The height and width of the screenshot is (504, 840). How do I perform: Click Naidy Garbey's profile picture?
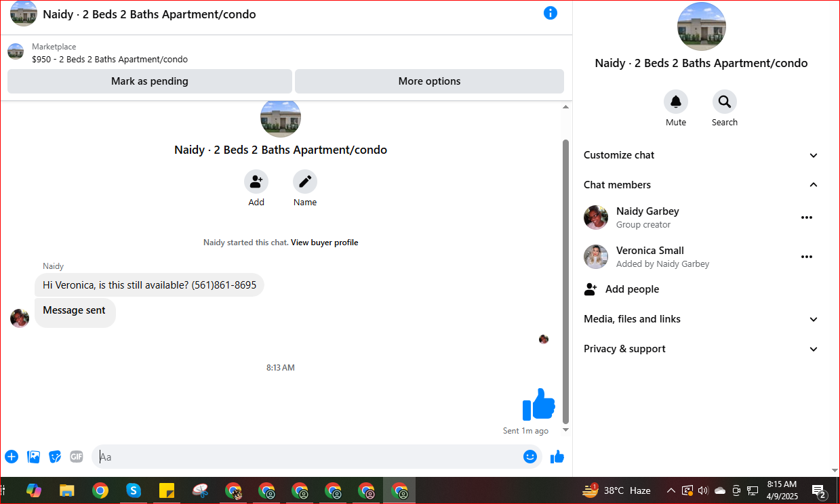[x=596, y=217]
